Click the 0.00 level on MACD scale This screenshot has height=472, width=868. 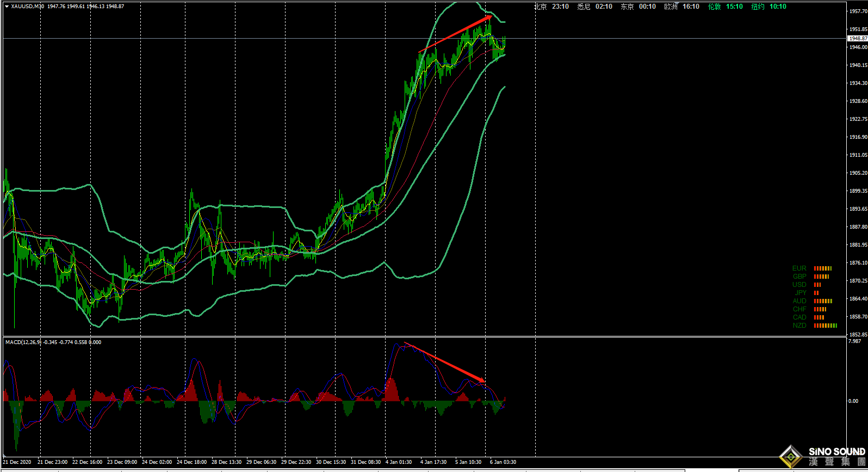[x=853, y=401]
